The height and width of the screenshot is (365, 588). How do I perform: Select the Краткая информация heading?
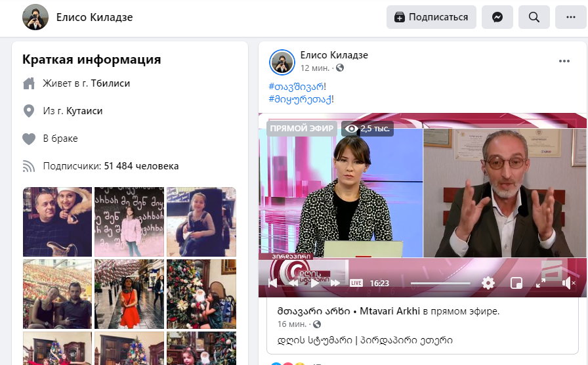tap(91, 60)
